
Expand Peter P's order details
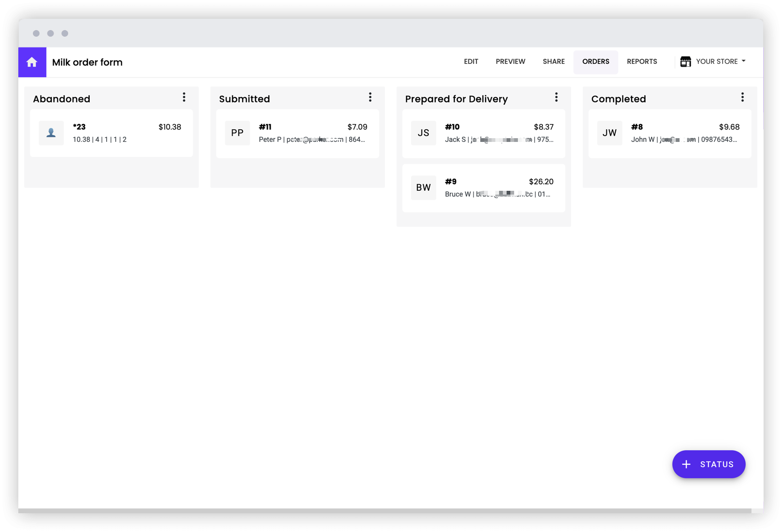(x=297, y=133)
